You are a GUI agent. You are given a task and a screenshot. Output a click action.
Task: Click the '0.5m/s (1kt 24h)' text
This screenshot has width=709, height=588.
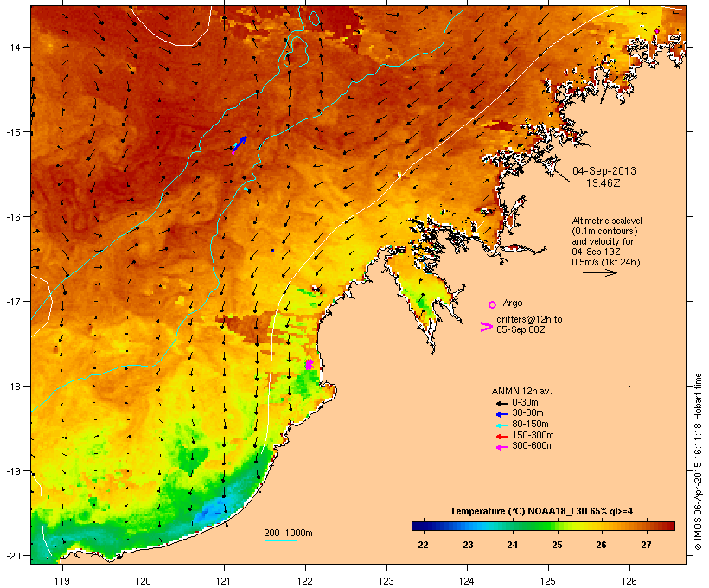[x=606, y=262]
